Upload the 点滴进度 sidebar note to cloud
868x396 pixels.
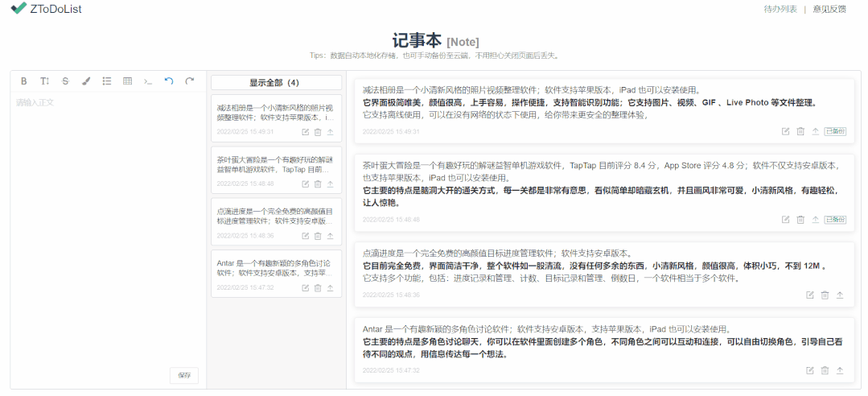point(331,236)
